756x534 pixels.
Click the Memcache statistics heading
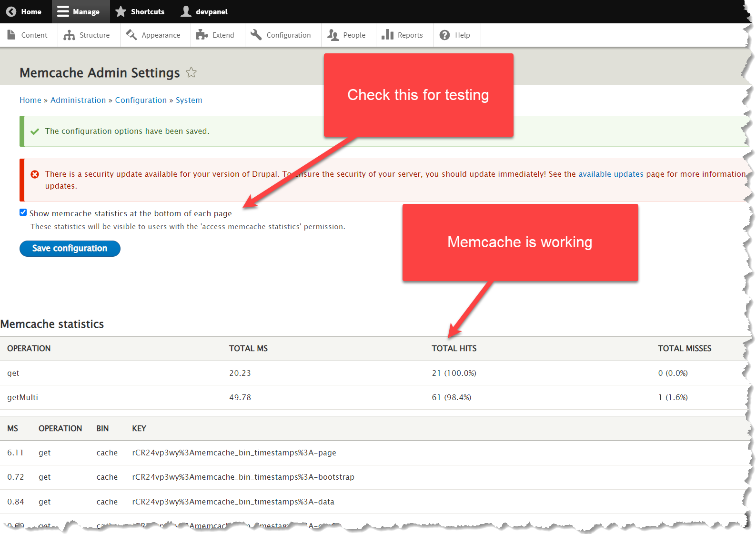pos(52,324)
